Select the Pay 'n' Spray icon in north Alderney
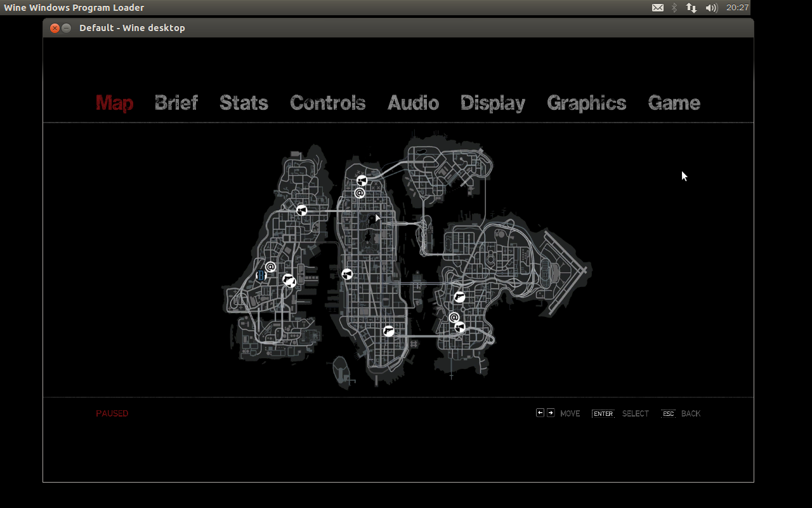 [302, 210]
